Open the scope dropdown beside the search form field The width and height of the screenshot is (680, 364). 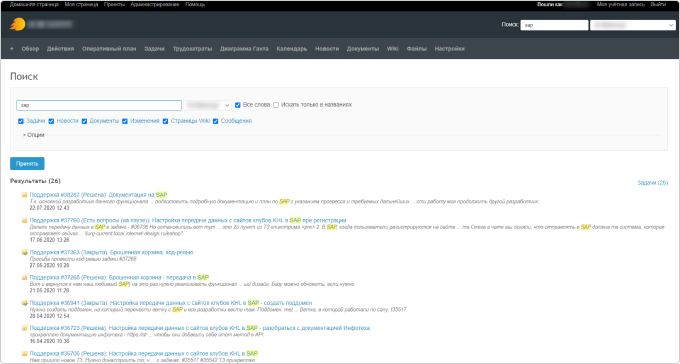tap(208, 105)
